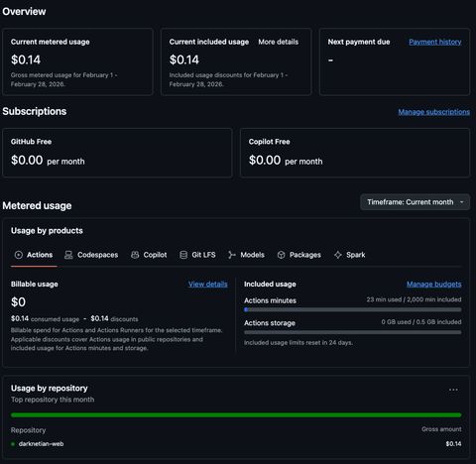Click the Repository column header
This screenshot has width=476, height=464.
pos(28,430)
